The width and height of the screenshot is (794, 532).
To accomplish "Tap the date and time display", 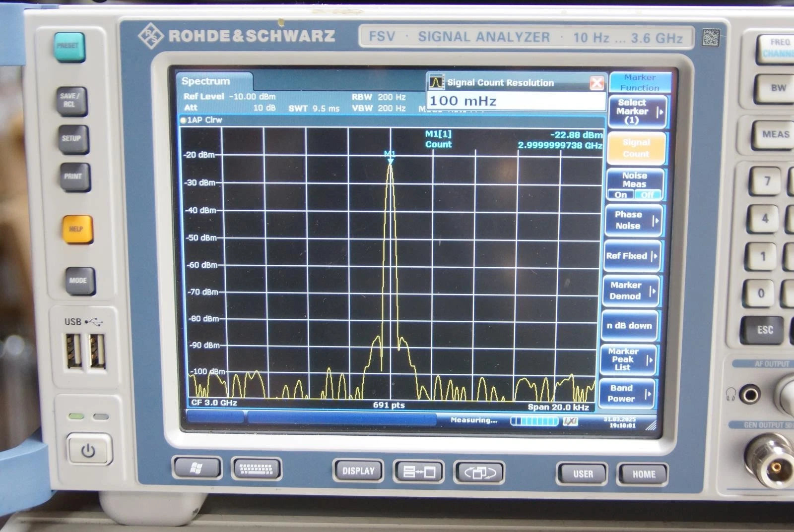I will coord(619,422).
